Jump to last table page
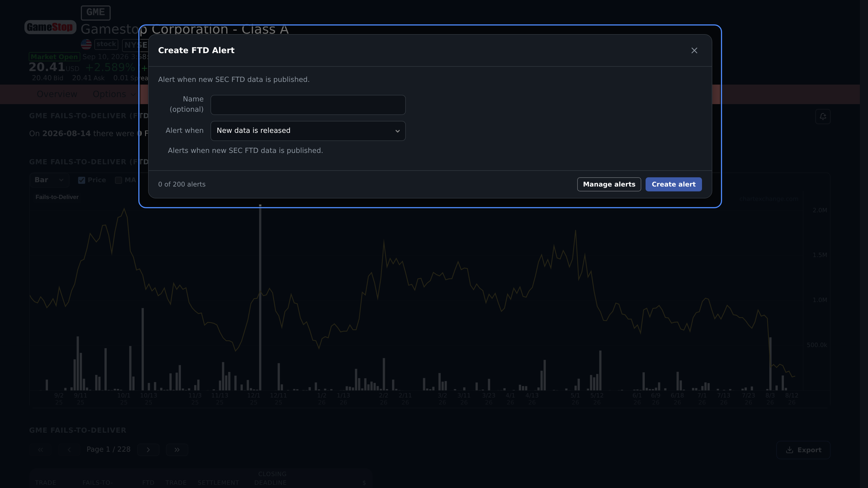This screenshot has height=488, width=868. click(177, 450)
